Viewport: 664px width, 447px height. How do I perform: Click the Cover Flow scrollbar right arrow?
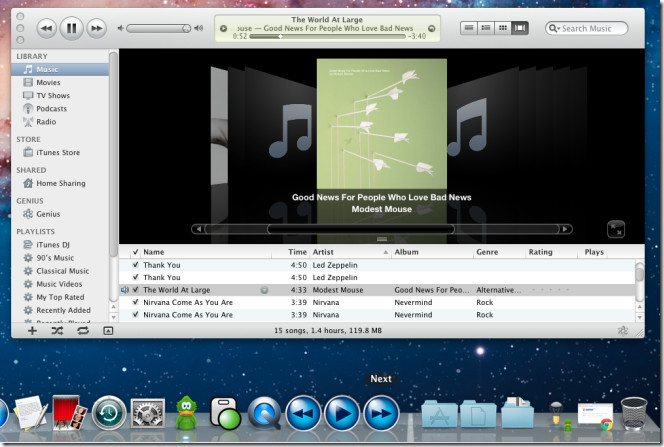pyautogui.click(x=565, y=229)
